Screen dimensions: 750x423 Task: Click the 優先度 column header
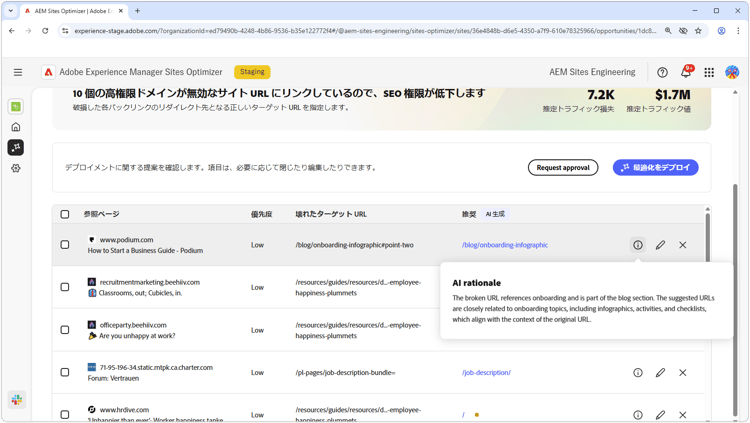(x=262, y=214)
